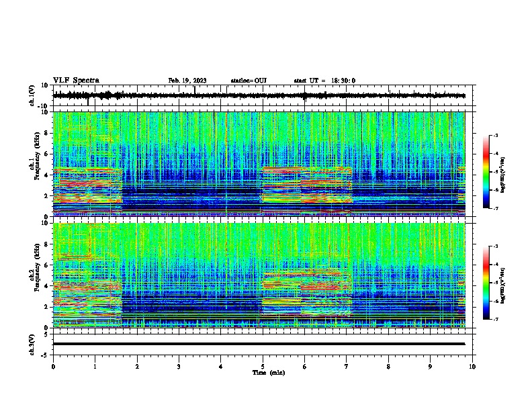Screen dimensions: 532x411
Task: Click the "-7" tick on ch.1 colorbar
Action: [495, 208]
